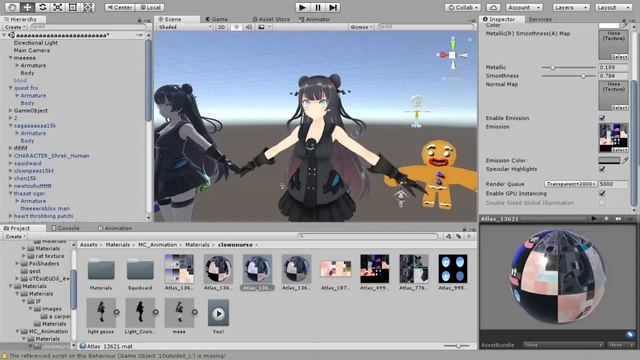
Task: Open the Layers dropdown
Action: [571, 7]
